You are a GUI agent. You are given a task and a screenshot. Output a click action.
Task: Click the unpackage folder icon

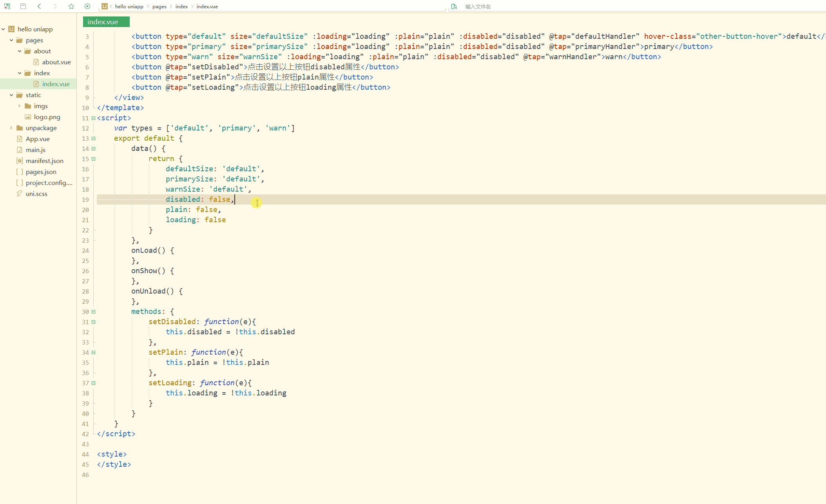coord(20,128)
